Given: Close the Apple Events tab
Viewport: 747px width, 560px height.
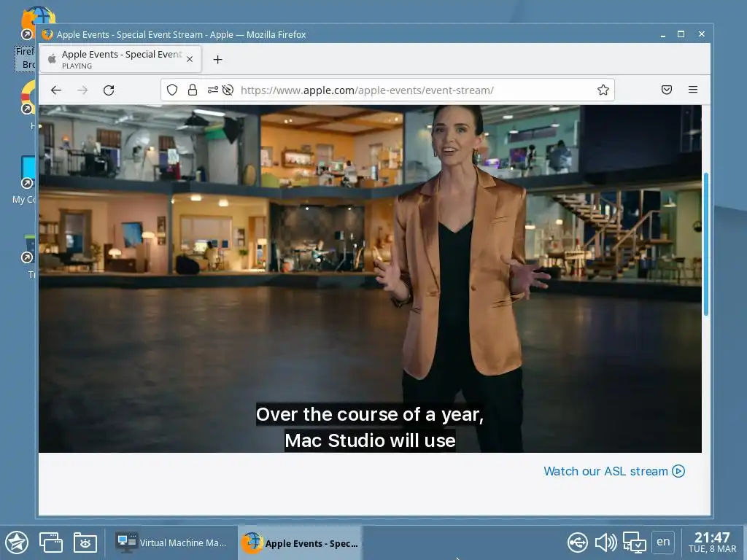Looking at the screenshot, I should coord(190,59).
